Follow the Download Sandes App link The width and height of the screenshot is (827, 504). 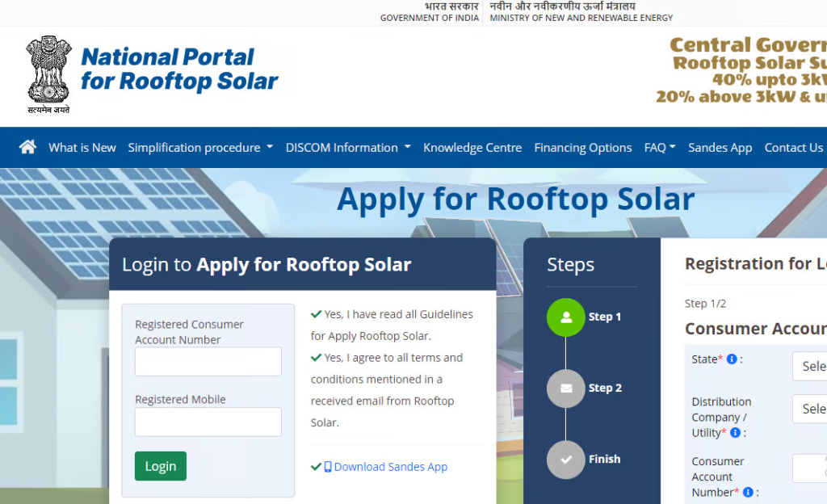pos(390,467)
